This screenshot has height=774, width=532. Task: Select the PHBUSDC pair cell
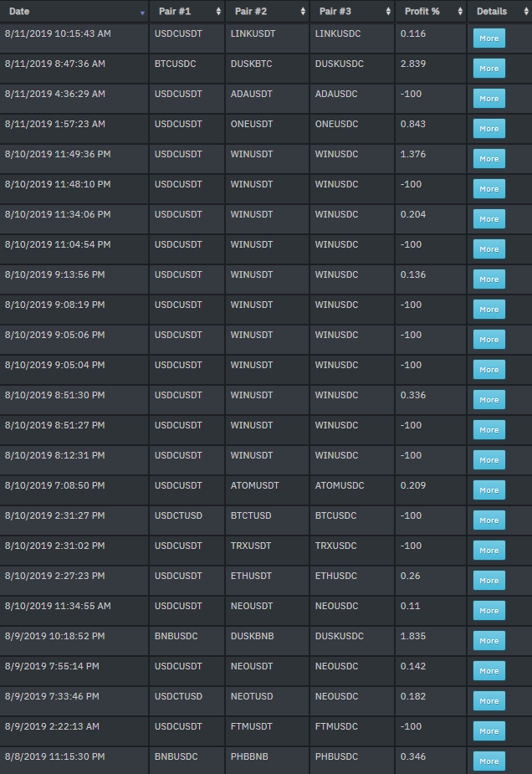tap(352, 760)
